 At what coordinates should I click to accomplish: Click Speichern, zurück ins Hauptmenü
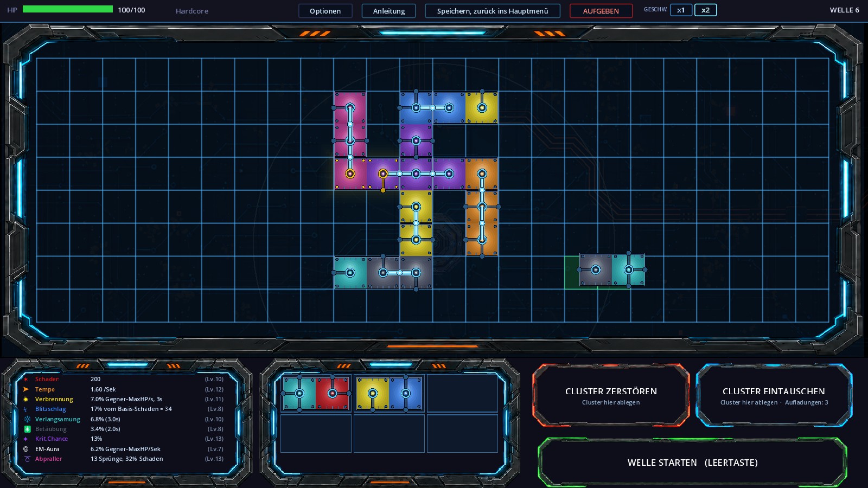point(493,11)
